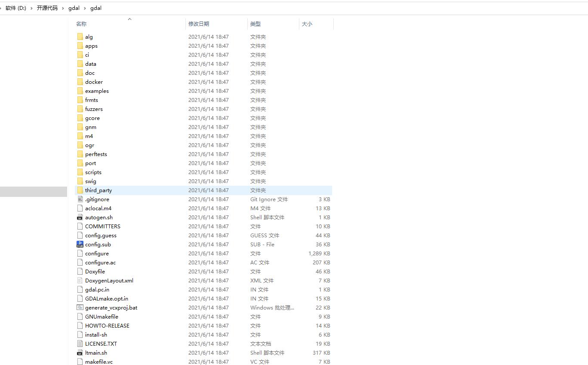Screen dimensions: 588x365
Task: Select file name configure
Action: point(97,253)
